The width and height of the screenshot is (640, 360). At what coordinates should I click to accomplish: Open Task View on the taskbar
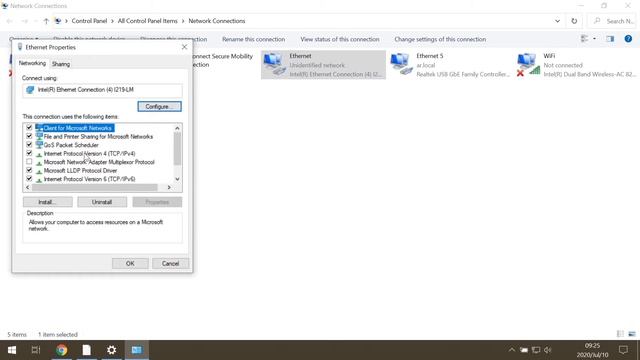tap(36, 350)
